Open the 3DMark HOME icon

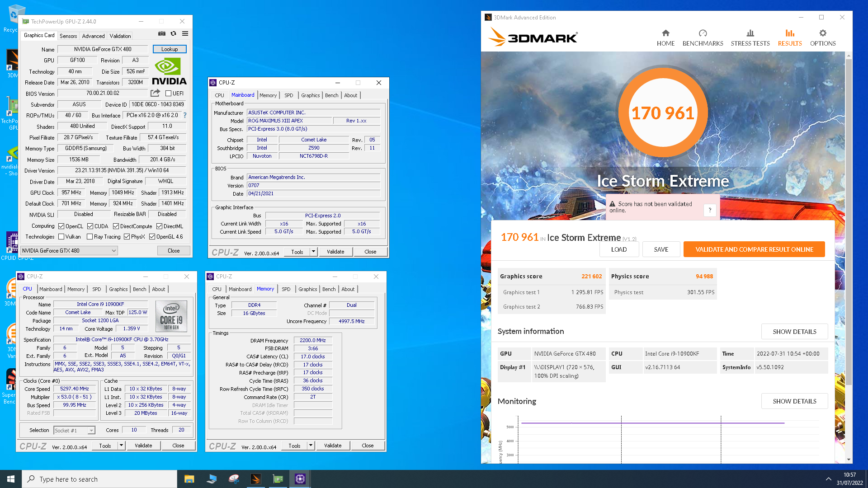[x=665, y=33]
